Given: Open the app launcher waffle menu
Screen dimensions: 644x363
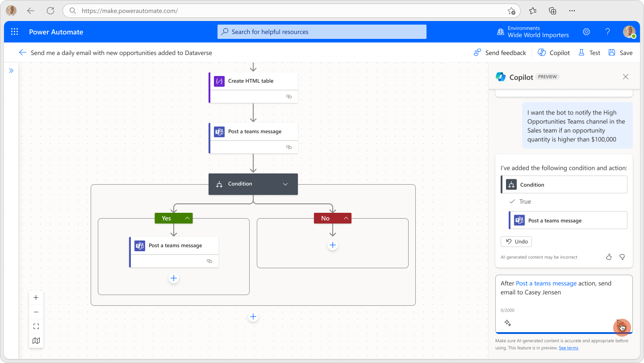Looking at the screenshot, I should [x=14, y=32].
